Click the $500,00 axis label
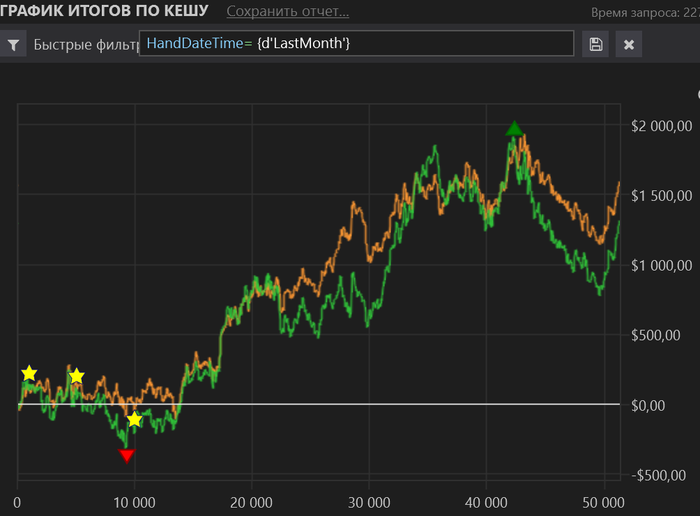Image resolution: width=700 pixels, height=516 pixels. pos(655,336)
